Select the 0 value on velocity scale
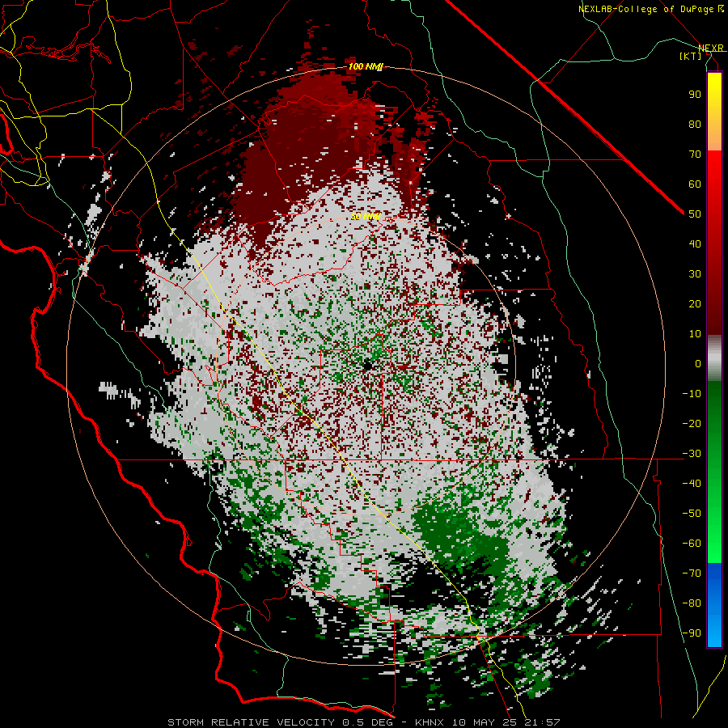Screen dimensions: 728x728 [698, 363]
